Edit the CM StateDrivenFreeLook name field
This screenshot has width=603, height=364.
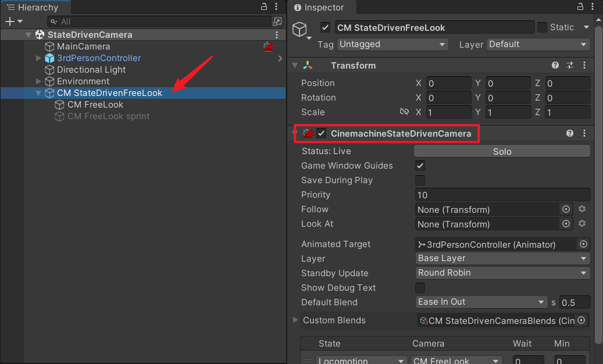[434, 27]
